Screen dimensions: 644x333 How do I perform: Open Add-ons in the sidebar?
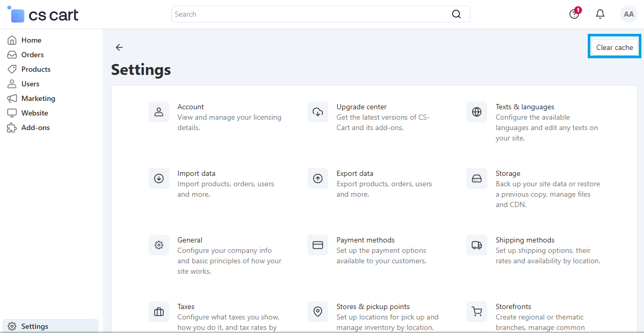click(35, 127)
